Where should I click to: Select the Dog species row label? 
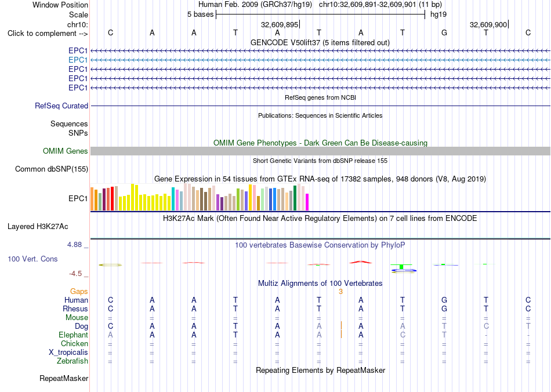coord(81,326)
